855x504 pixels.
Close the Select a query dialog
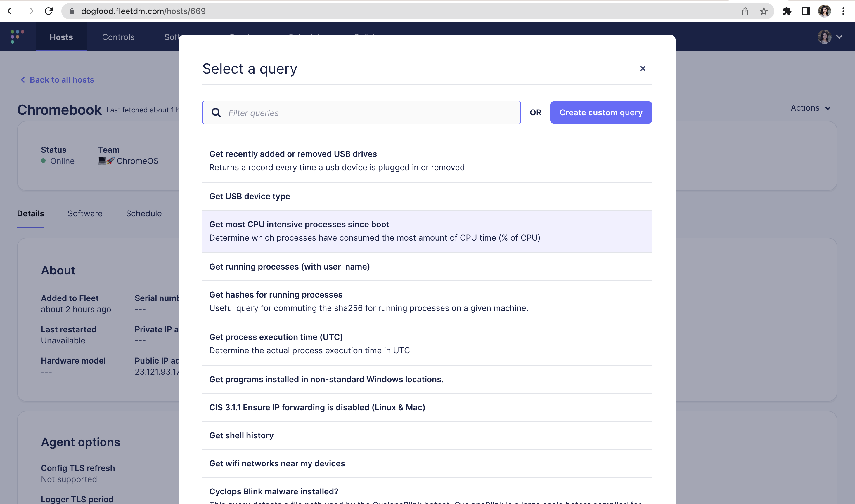(643, 68)
